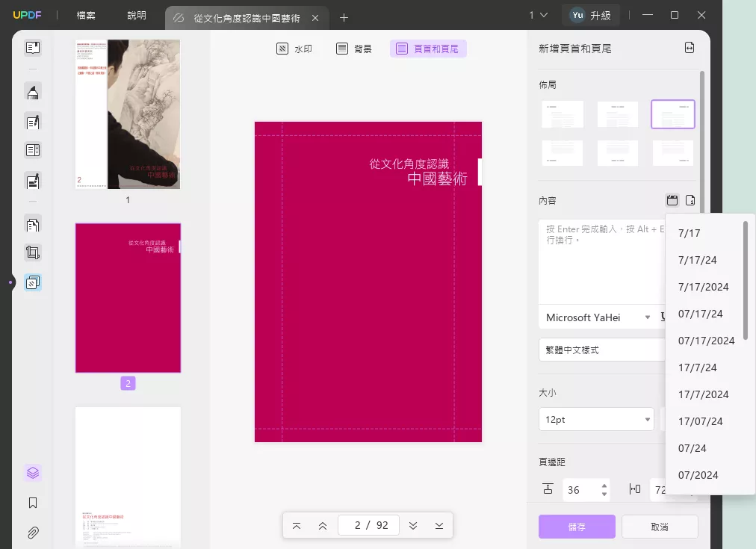
Task: Open the Fill and Sign tool
Action: 33,181
